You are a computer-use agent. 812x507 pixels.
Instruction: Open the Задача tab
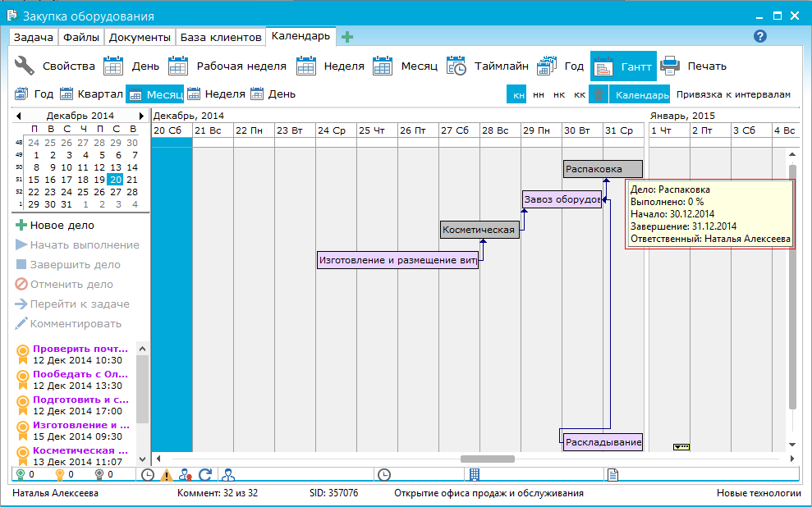pos(33,37)
